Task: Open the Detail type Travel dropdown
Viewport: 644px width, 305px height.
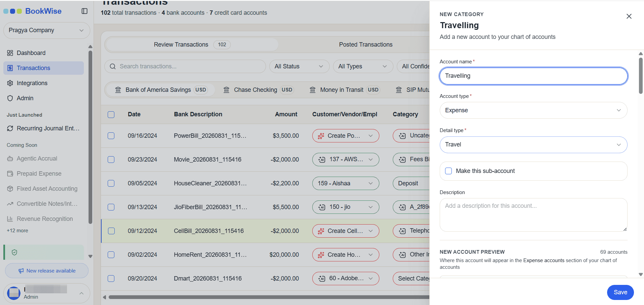Action: click(x=533, y=145)
